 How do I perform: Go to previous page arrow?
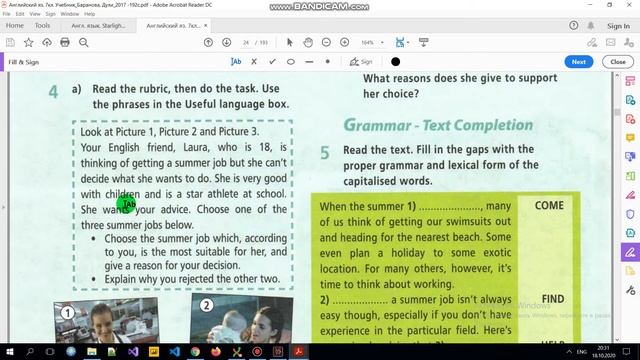point(208,42)
